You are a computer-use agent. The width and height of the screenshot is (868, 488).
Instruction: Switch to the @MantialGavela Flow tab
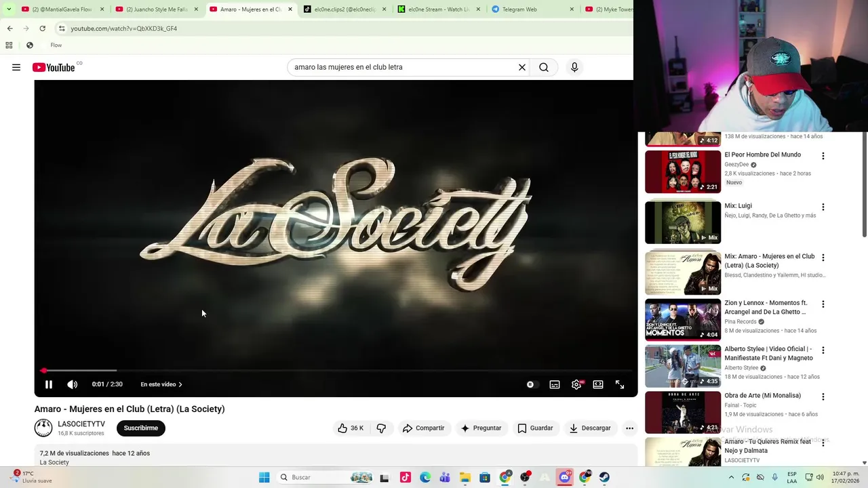pos(62,9)
